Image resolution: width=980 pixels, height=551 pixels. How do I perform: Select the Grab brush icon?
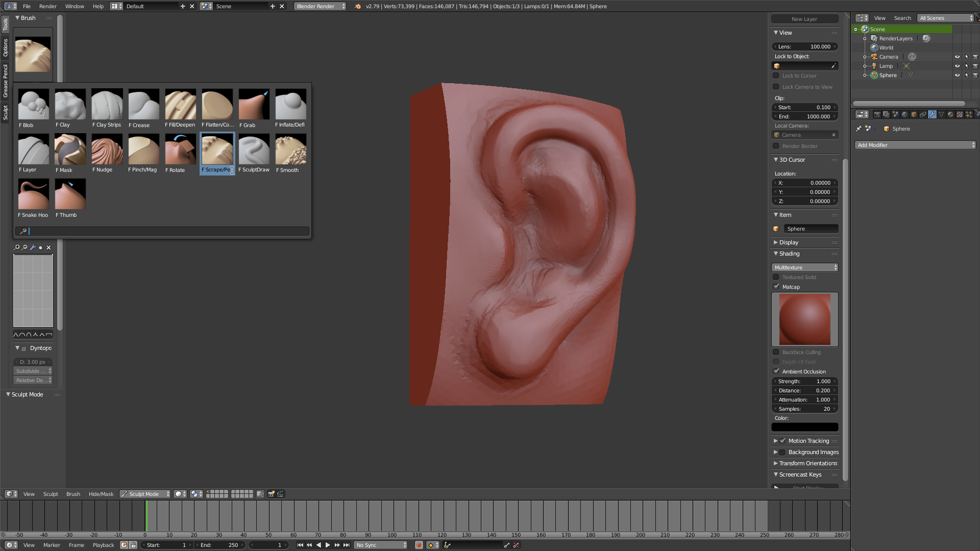[x=254, y=104]
